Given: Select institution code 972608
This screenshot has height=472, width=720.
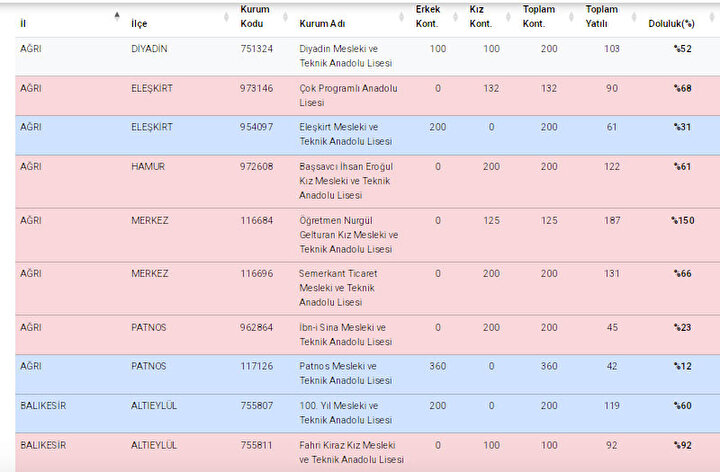Looking at the screenshot, I should click(257, 166).
